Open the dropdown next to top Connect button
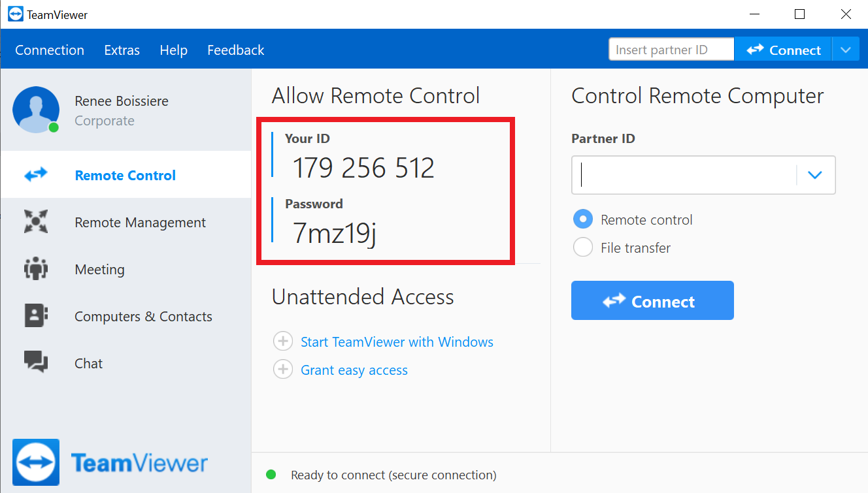This screenshot has height=493, width=868. tap(846, 50)
